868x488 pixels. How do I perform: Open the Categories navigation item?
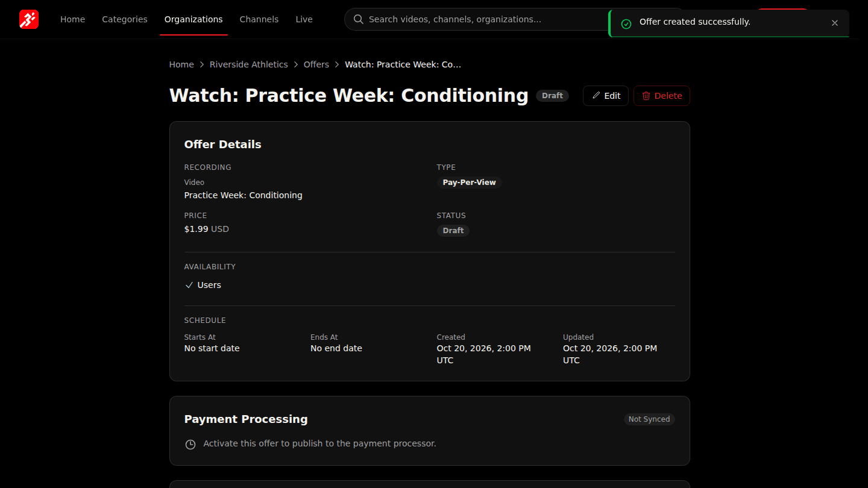[x=125, y=19]
